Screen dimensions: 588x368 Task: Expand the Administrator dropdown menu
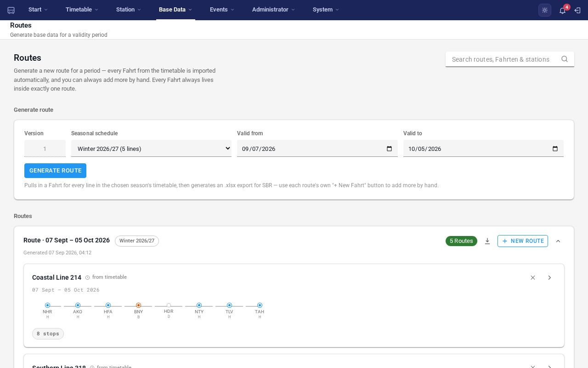[273, 10]
